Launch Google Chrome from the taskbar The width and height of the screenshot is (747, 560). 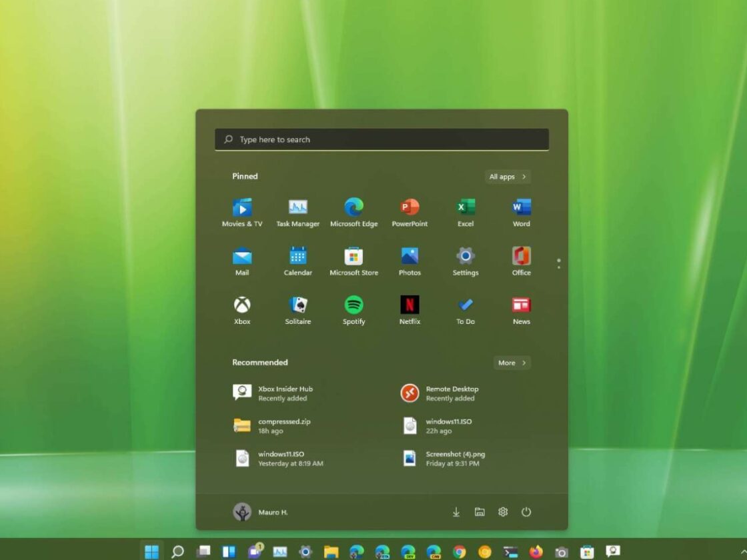point(460,551)
